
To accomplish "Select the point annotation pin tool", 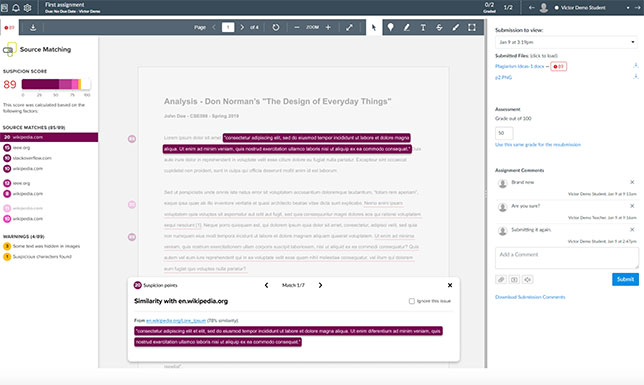I will 390,28.
